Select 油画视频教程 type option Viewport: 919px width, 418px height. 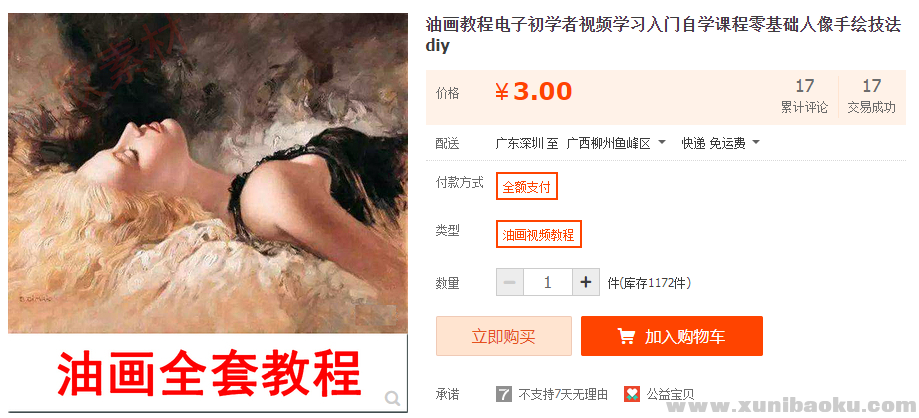539,234
